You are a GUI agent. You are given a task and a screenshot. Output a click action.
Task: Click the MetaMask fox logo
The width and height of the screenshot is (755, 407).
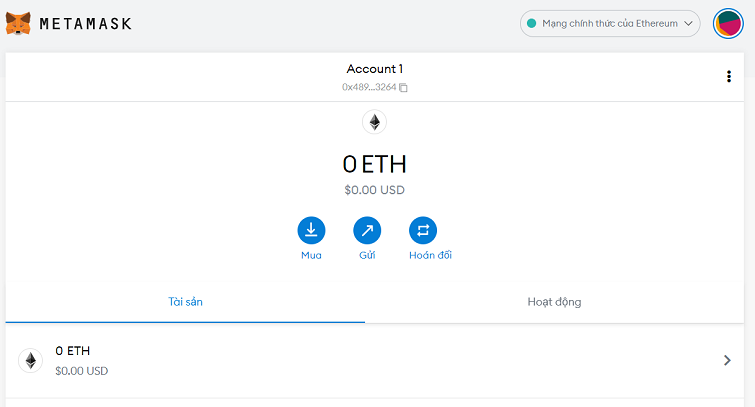18,24
